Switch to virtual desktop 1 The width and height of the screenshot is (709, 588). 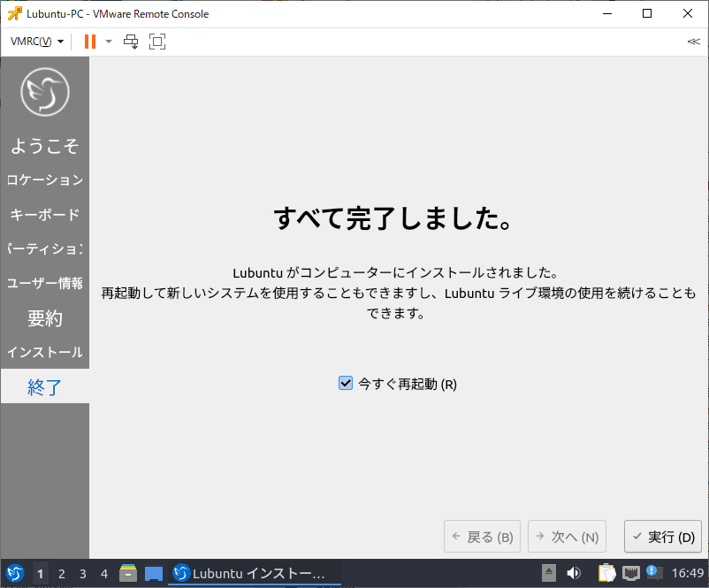click(41, 574)
